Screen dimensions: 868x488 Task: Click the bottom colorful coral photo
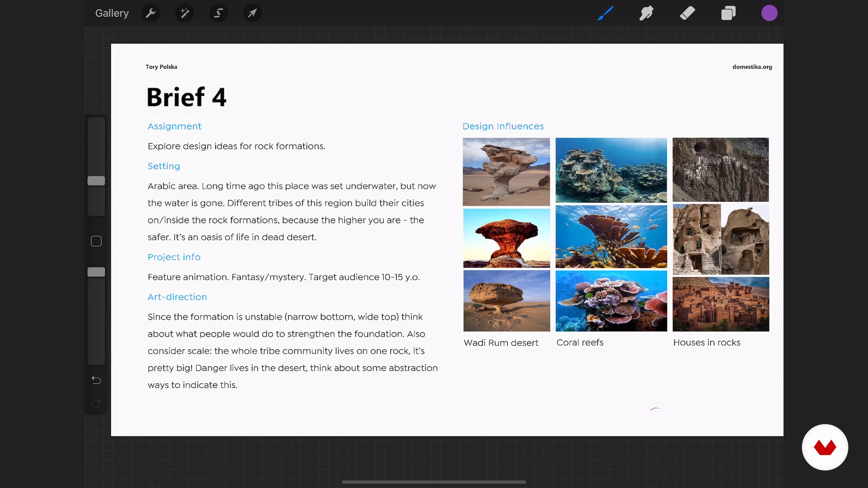pyautogui.click(x=611, y=301)
